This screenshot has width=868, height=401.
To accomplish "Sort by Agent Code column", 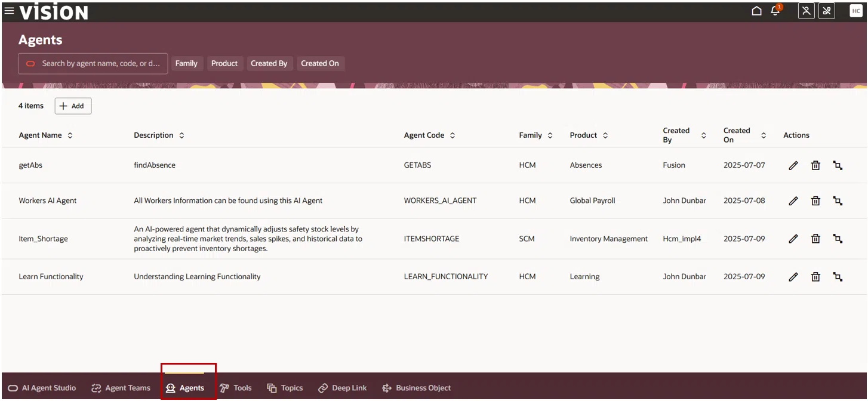I will pos(453,135).
